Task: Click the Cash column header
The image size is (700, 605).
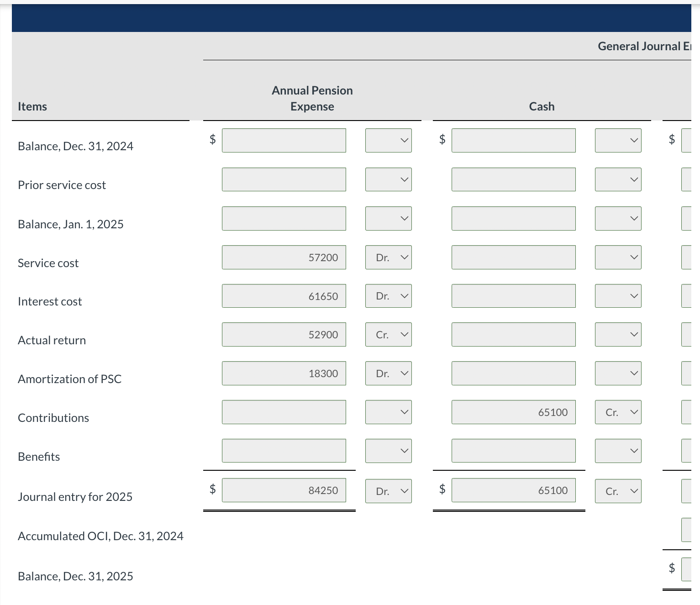Action: click(x=542, y=106)
